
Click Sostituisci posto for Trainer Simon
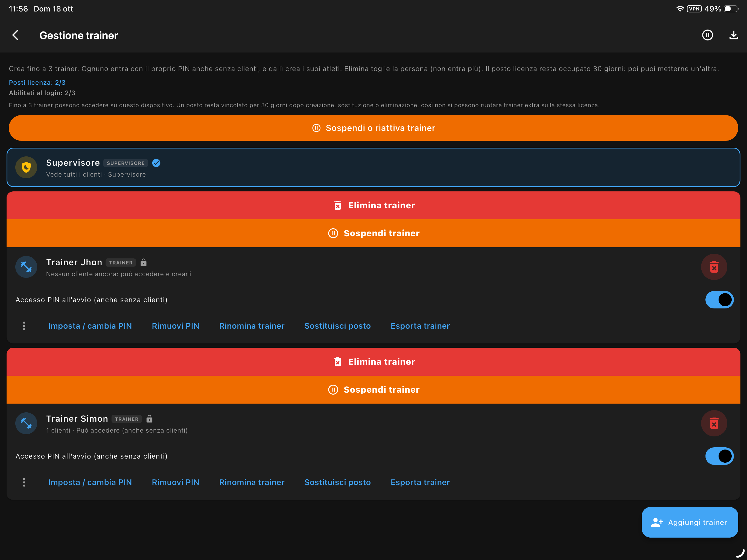pos(338,482)
